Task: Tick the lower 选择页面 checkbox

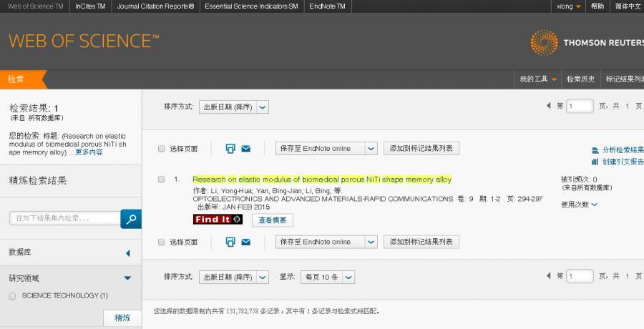Action: [162, 242]
